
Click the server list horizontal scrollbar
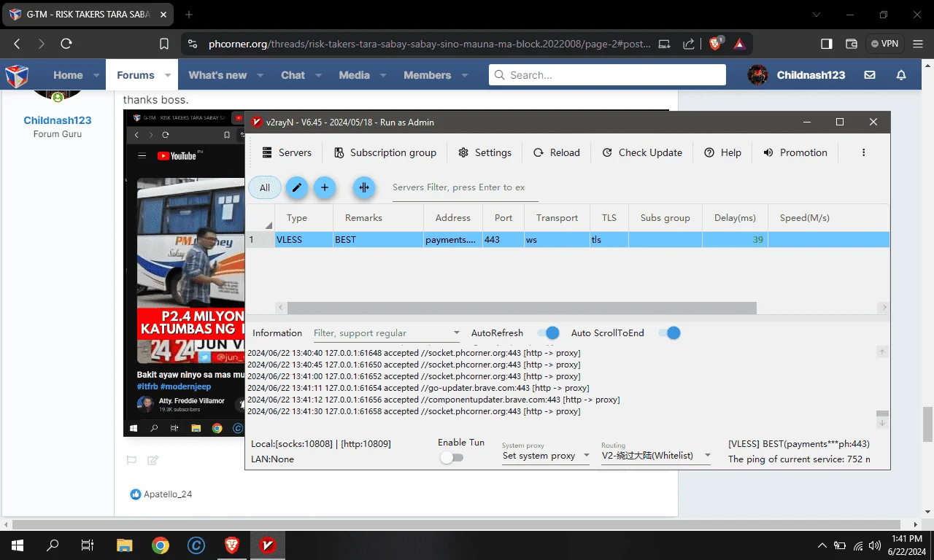click(522, 308)
